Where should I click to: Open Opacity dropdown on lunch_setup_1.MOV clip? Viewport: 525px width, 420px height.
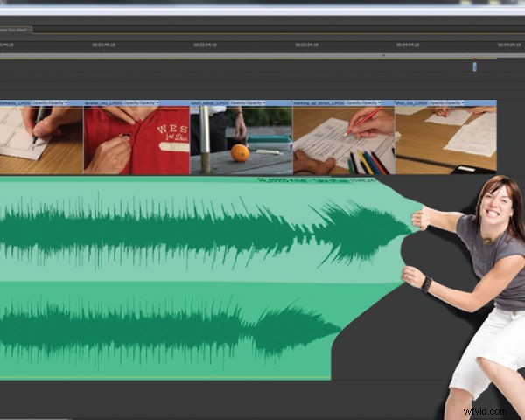248,103
